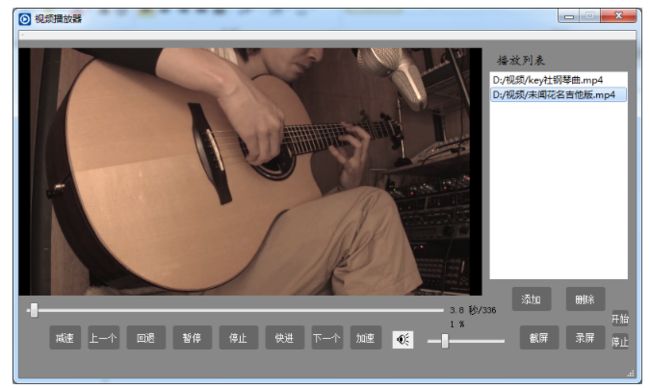Click the window resize grip corner

[x=631, y=373]
